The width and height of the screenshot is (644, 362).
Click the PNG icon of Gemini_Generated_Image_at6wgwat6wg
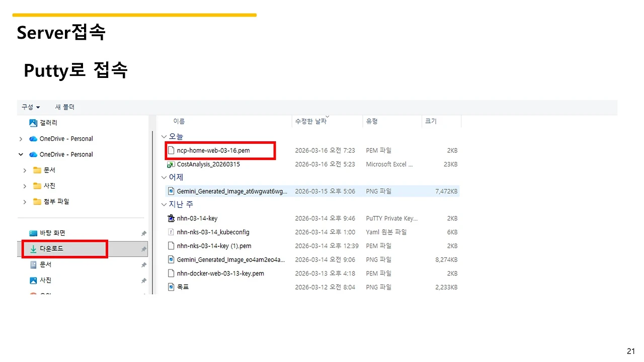click(x=171, y=191)
